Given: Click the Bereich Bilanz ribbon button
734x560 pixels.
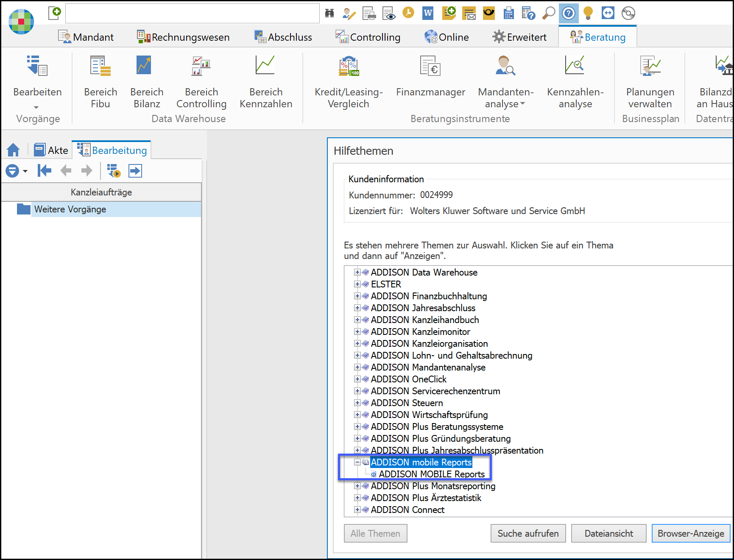Looking at the screenshot, I should pos(147,83).
